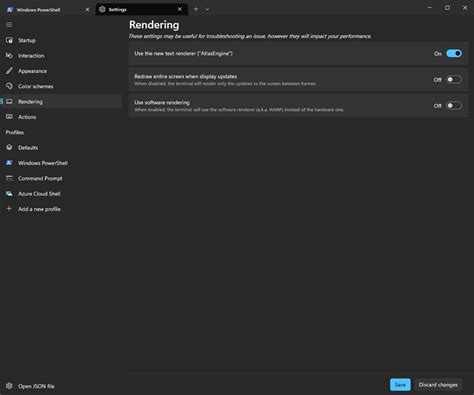Click the Open JSON file gear icon
This screenshot has height=395, width=474.
click(x=9, y=386)
